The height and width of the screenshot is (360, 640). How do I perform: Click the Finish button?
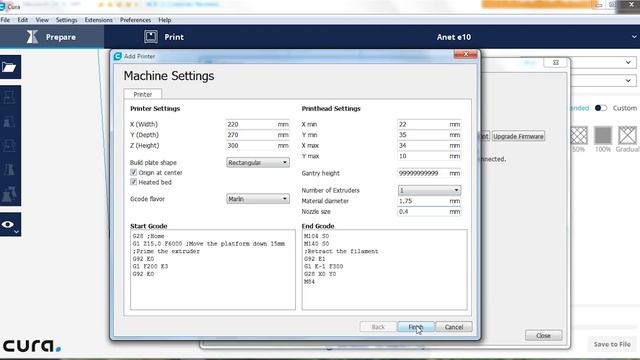click(x=416, y=327)
